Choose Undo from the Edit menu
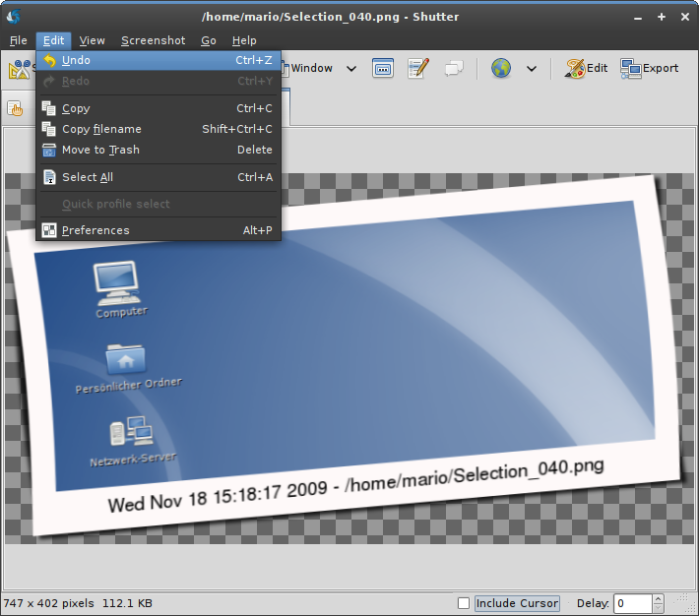 (76, 60)
